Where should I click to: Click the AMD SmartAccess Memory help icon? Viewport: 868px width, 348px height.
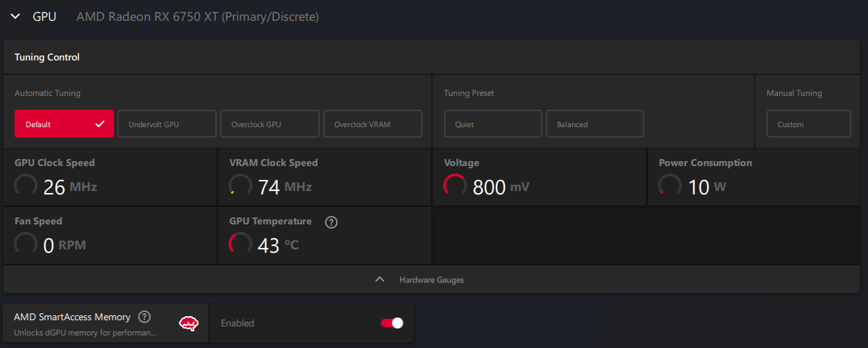click(x=144, y=317)
